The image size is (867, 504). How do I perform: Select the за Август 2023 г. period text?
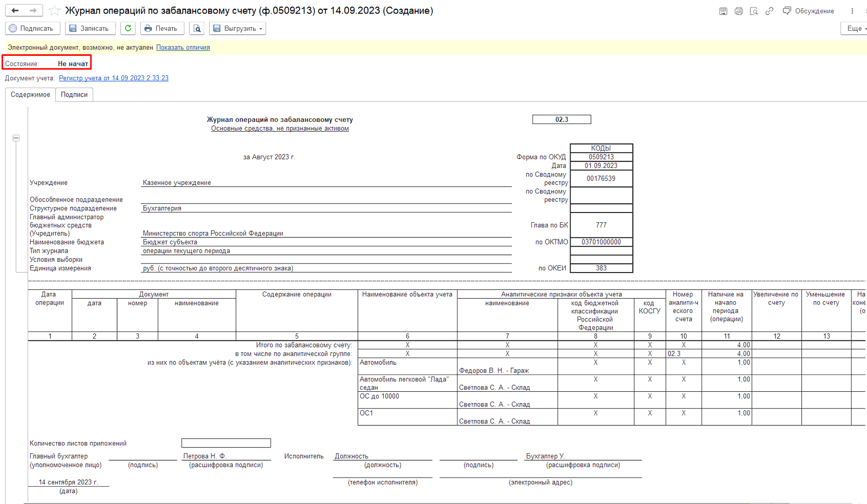tap(269, 157)
